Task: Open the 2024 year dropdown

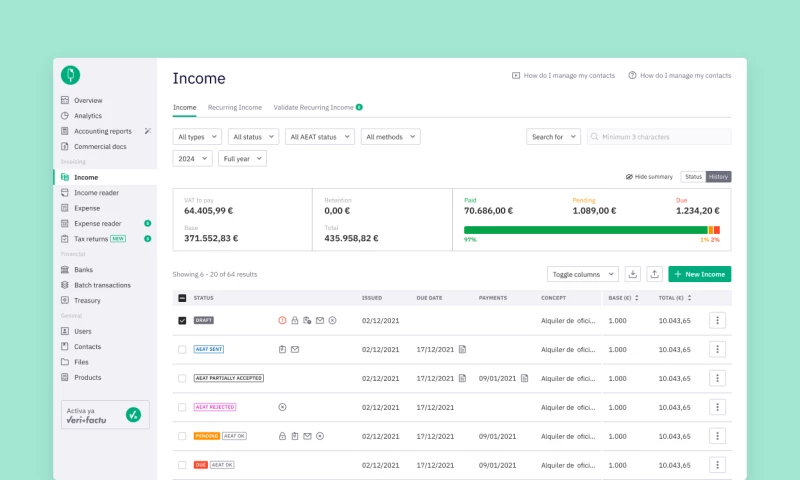Action: pos(192,159)
